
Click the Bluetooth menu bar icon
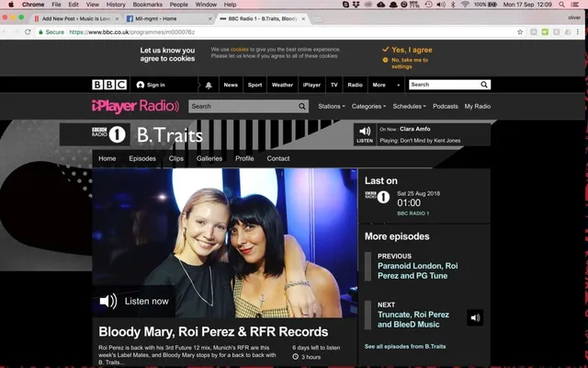[453, 5]
